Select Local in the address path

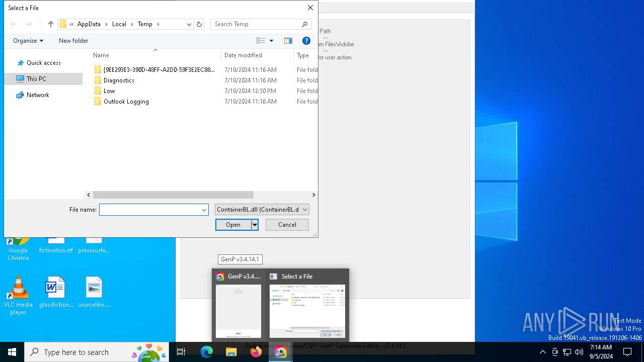click(119, 24)
